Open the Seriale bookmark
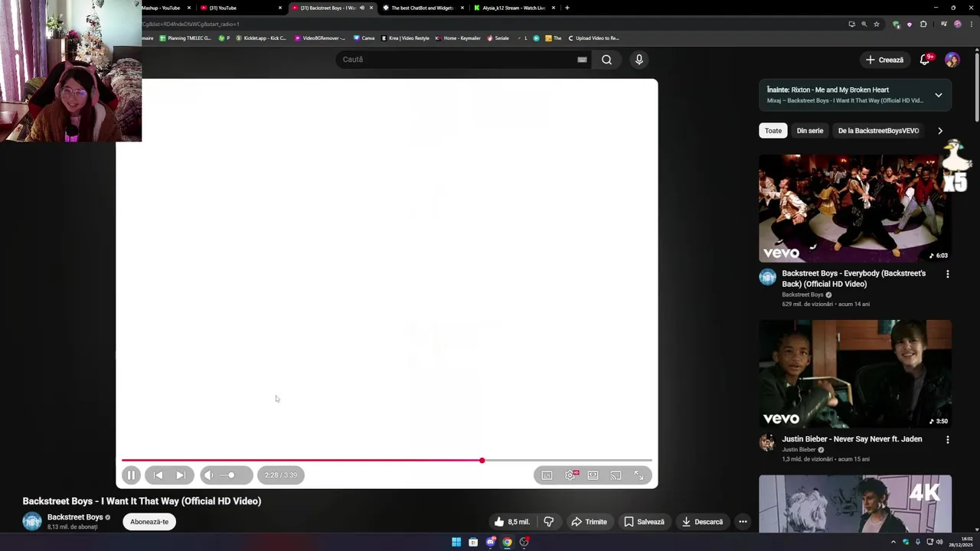The image size is (980, 551). [x=498, y=38]
